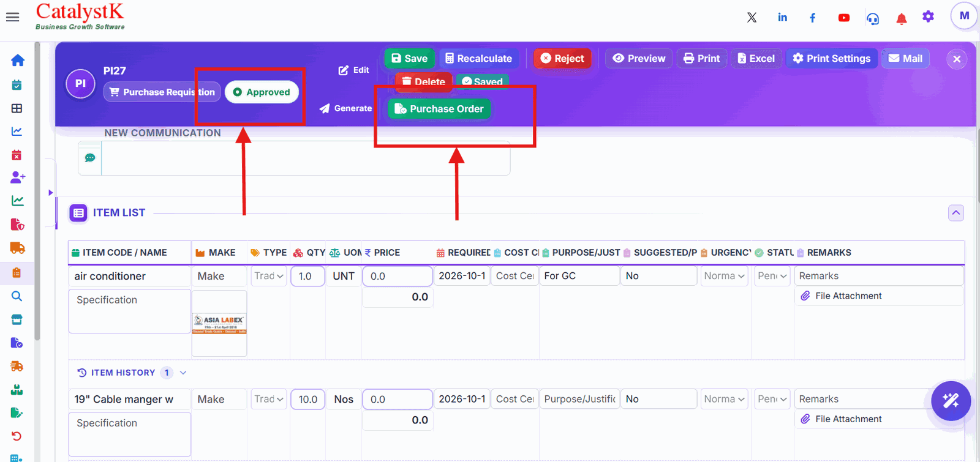Open the X (Twitter) social link
980x462 pixels.
click(752, 17)
